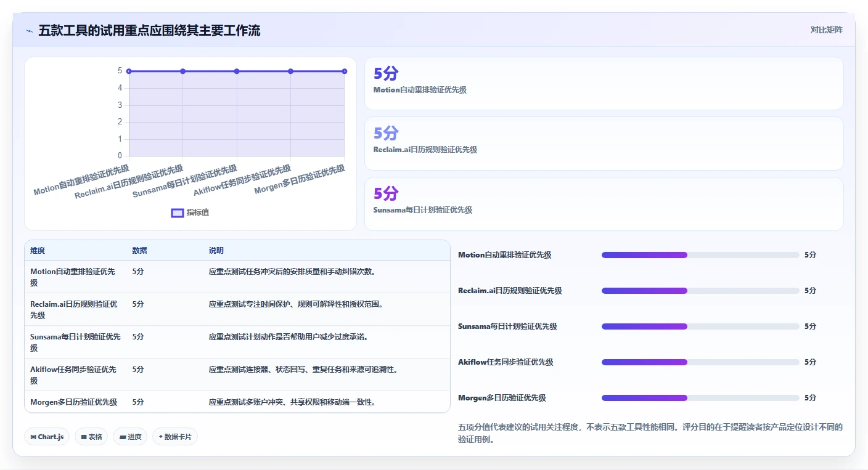
Task: Select the 数据卡片 tag chip
Action: tap(175, 437)
